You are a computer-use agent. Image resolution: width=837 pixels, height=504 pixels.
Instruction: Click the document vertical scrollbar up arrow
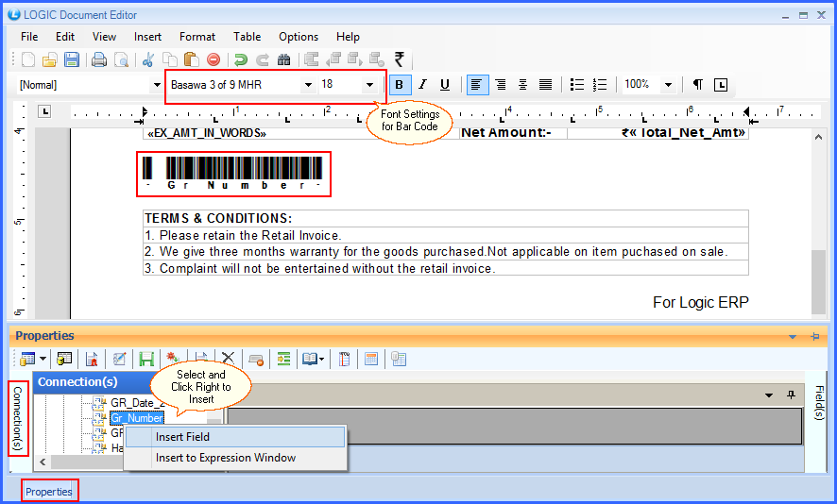[818, 138]
